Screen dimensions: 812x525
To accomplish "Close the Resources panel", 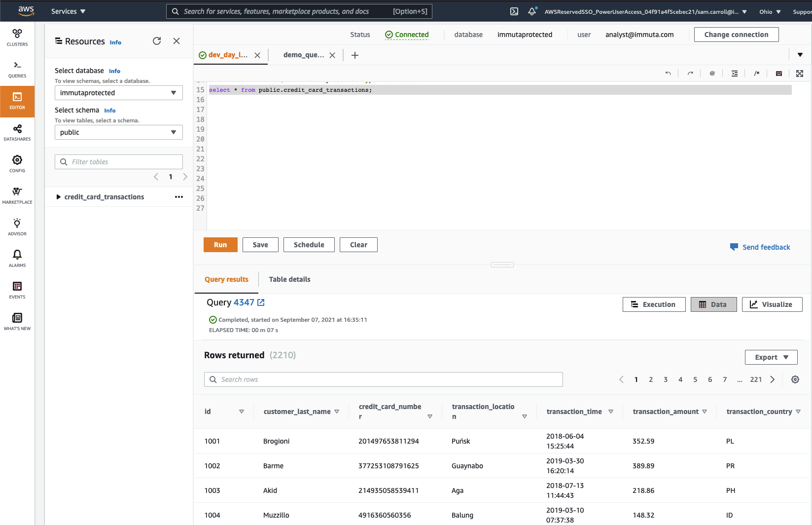I will coord(177,41).
